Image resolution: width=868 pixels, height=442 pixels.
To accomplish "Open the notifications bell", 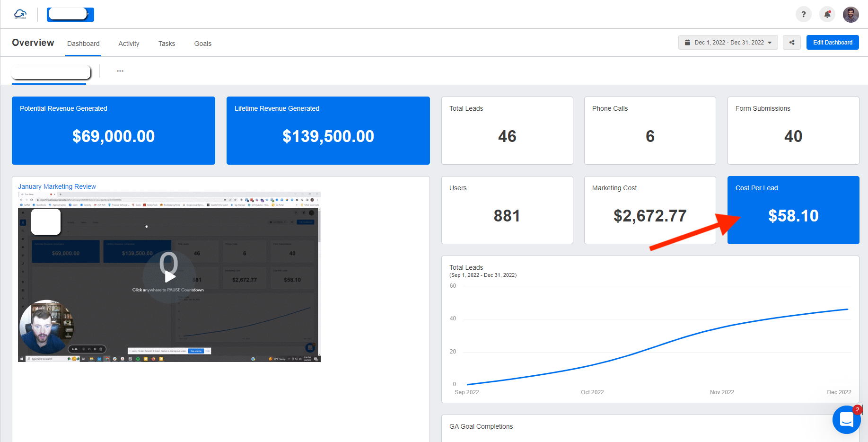I will pos(827,14).
